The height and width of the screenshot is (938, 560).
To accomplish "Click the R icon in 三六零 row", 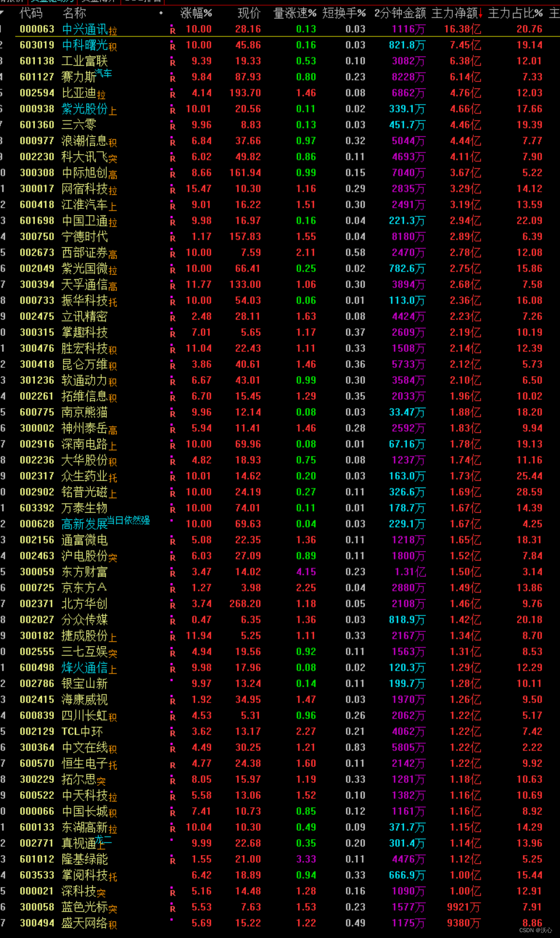I will click(173, 126).
